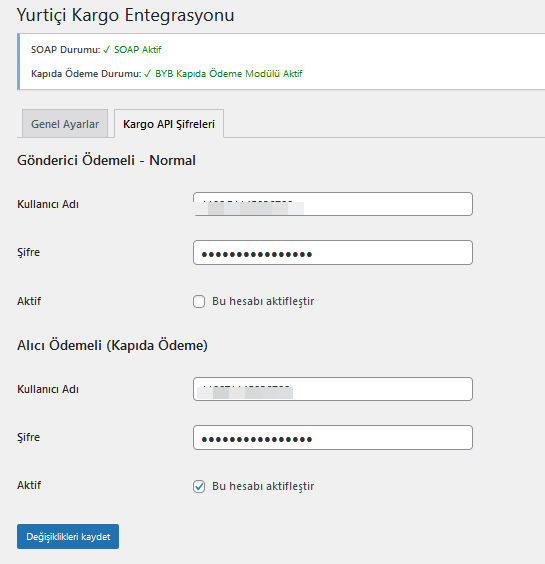This screenshot has width=545, height=564.
Task: Click the checkmark icon before BYB Kapıda Ödeme
Action: tap(147, 74)
